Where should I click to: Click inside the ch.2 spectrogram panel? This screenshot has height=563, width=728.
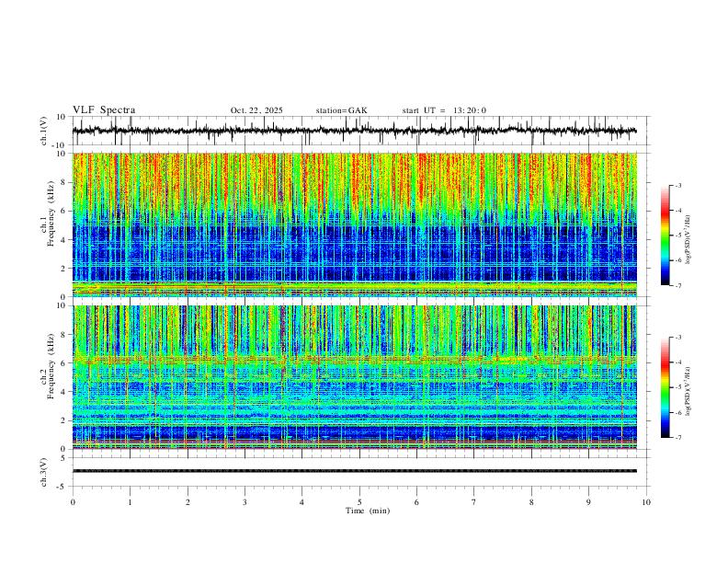tap(355, 377)
